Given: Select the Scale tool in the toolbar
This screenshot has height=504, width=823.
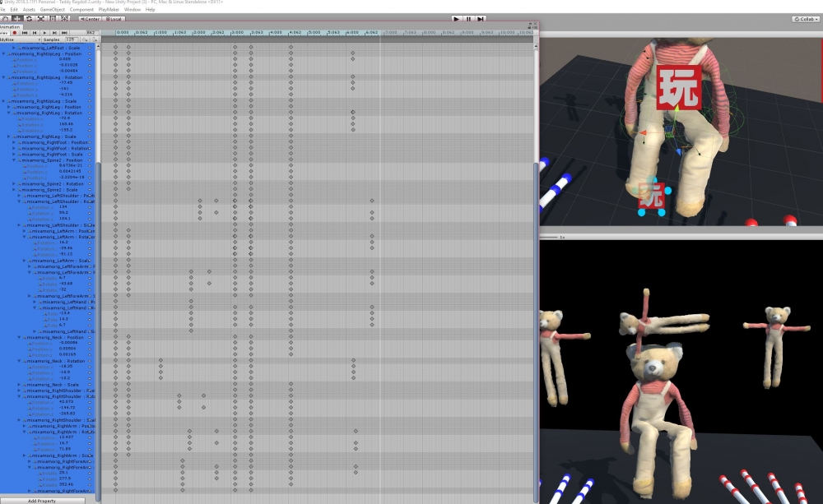Looking at the screenshot, I should [x=41, y=18].
